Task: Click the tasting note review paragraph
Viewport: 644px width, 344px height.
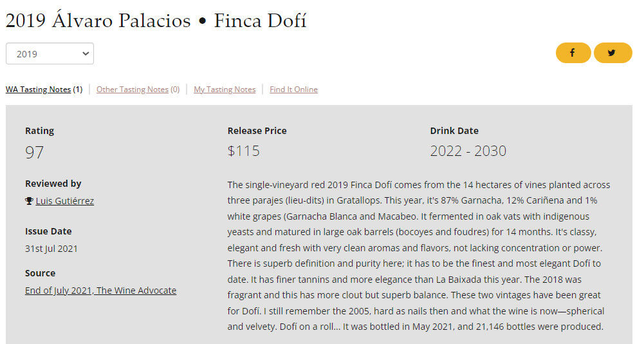Action: click(418, 256)
